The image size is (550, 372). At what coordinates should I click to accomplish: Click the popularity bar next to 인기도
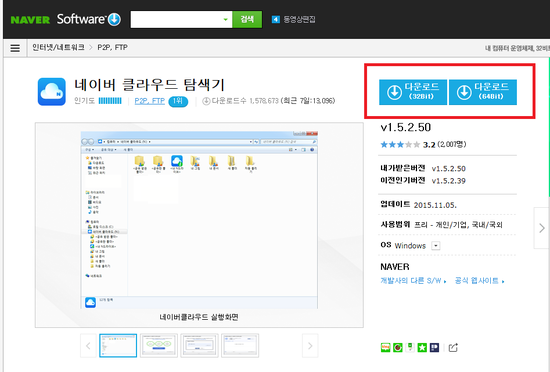point(110,101)
